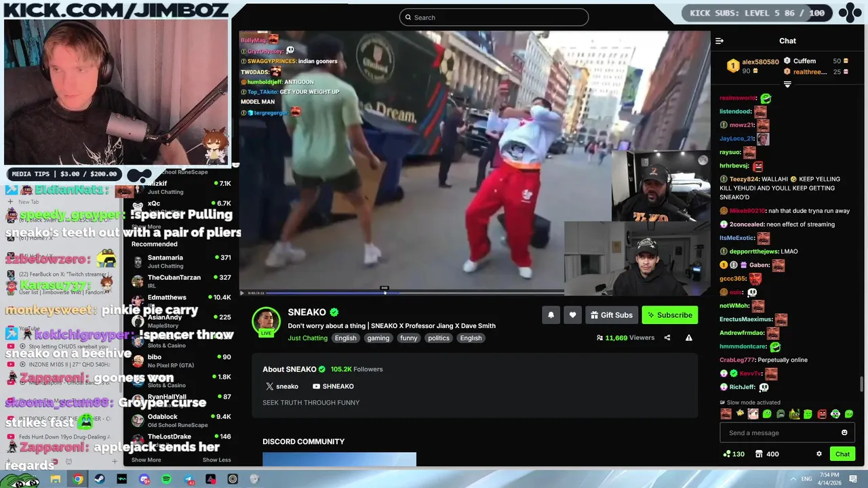Open the chat settings gear icon

[818, 454]
